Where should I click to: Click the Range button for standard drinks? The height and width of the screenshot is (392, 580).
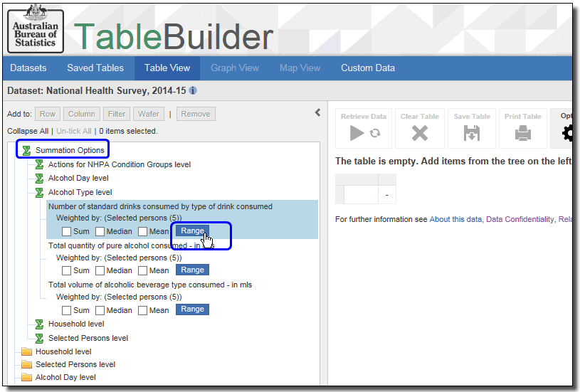(x=192, y=231)
